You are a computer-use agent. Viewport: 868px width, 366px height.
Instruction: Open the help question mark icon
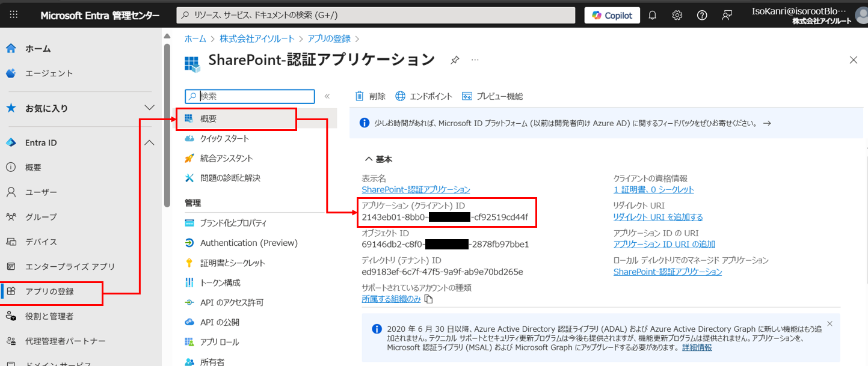(701, 16)
